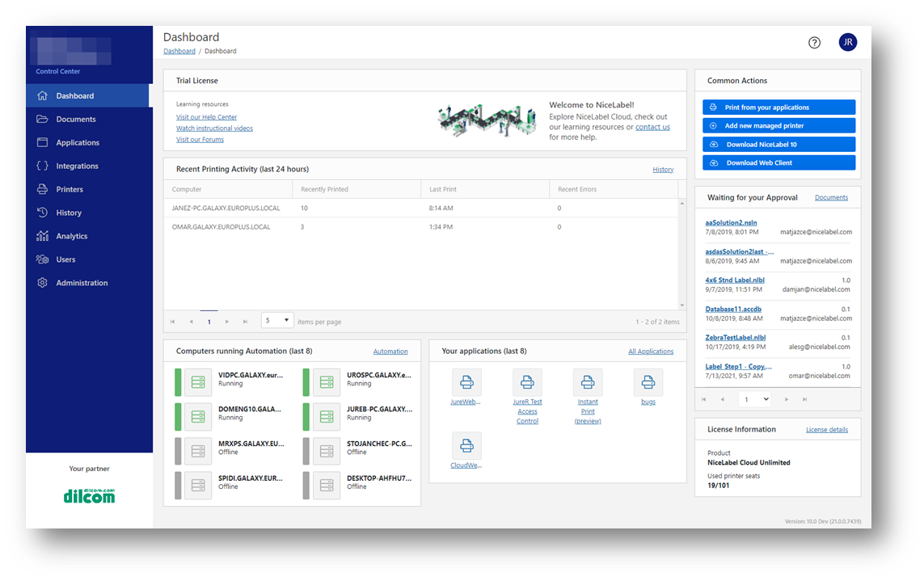
Task: Open the JureR Test Access Control application icon
Action: point(527,382)
